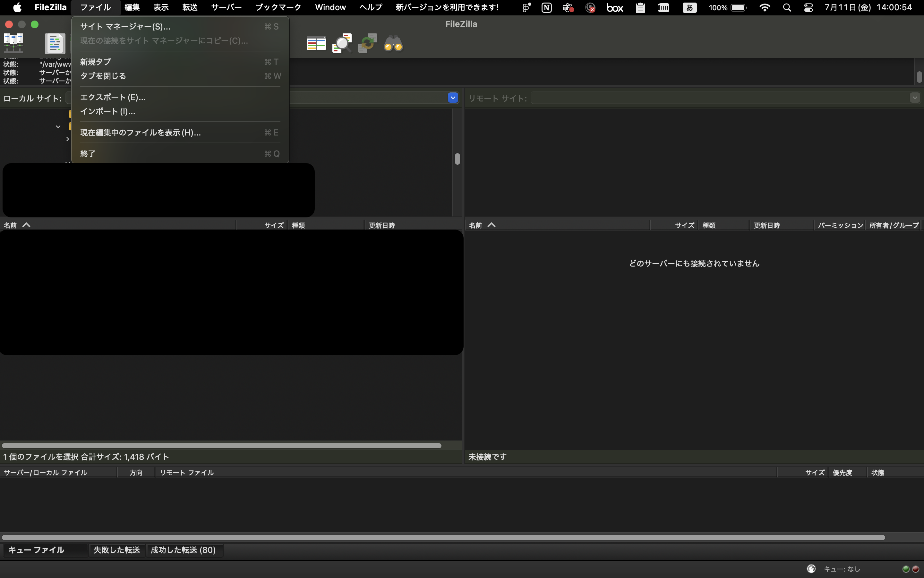
Task: Open the ヘルプ menu
Action: coord(371,7)
